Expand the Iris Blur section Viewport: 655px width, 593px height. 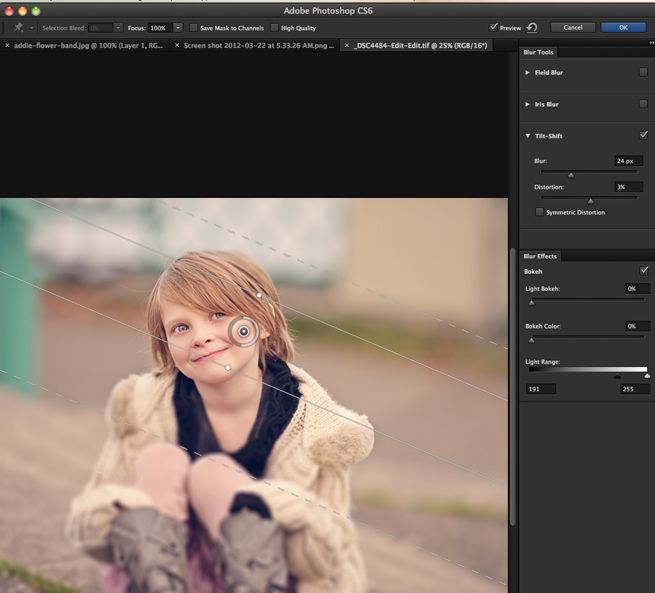[528, 104]
